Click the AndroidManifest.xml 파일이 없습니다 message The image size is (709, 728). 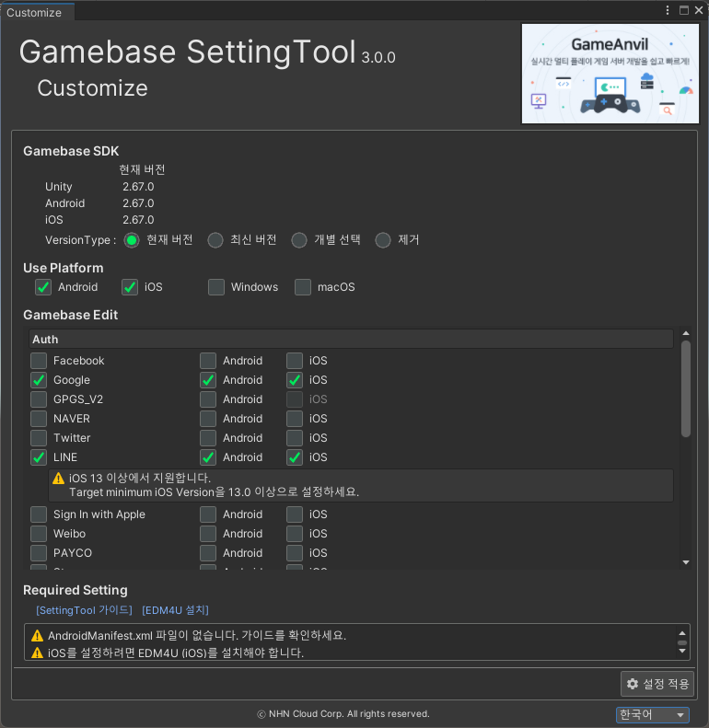click(x=197, y=636)
